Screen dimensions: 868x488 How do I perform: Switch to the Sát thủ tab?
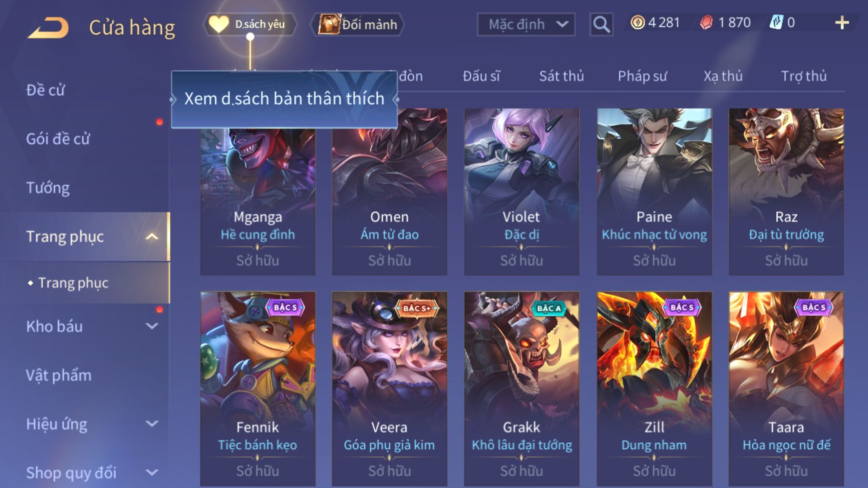pyautogui.click(x=561, y=76)
